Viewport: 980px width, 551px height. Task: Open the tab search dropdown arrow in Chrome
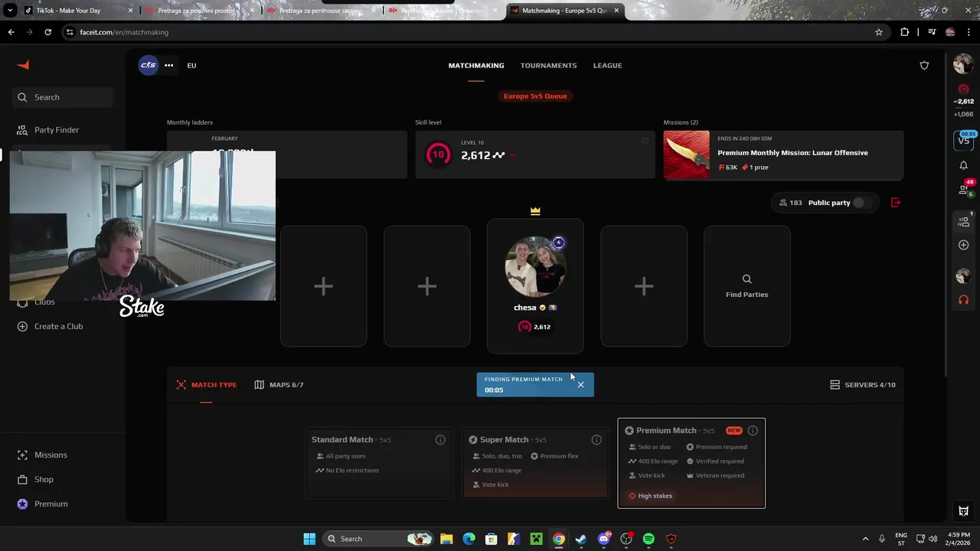[x=10, y=11]
